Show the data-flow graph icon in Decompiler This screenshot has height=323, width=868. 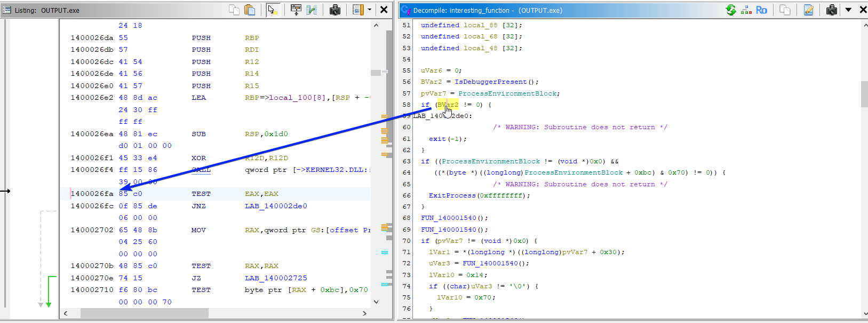(746, 10)
